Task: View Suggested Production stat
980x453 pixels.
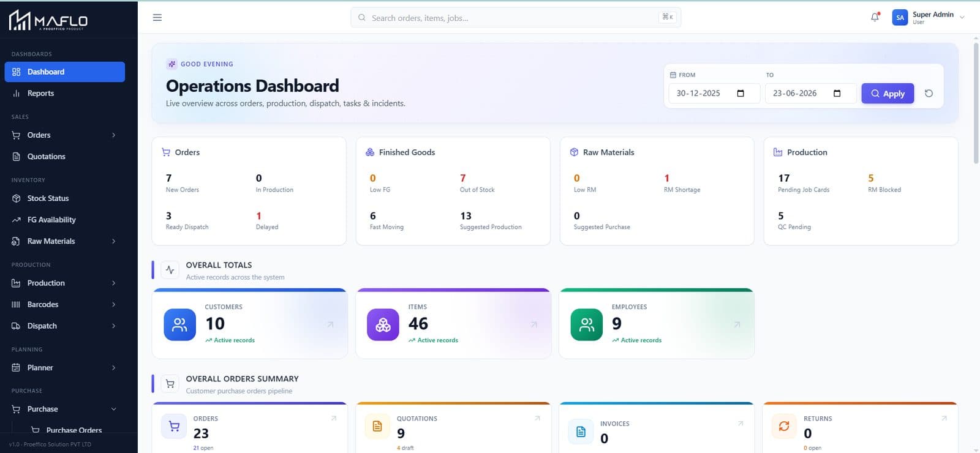Action: click(x=491, y=221)
